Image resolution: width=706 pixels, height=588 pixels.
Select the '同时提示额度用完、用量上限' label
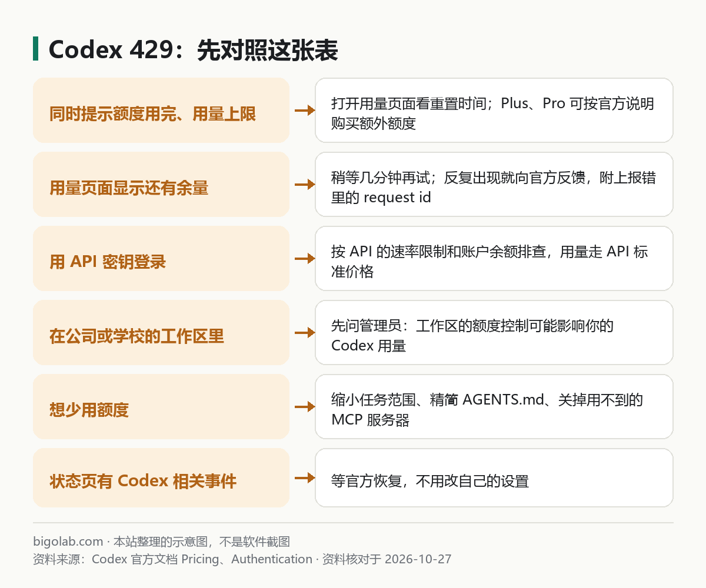coord(152,113)
